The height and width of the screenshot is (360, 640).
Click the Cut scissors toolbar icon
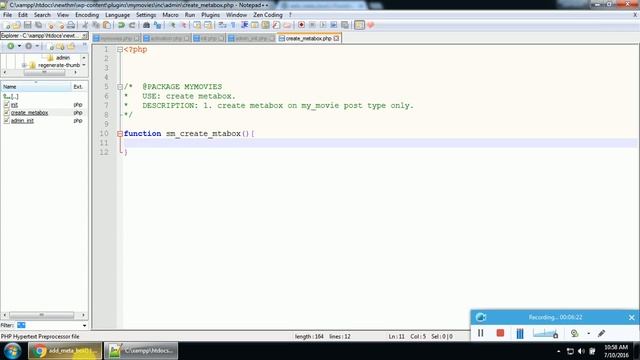(85, 25)
